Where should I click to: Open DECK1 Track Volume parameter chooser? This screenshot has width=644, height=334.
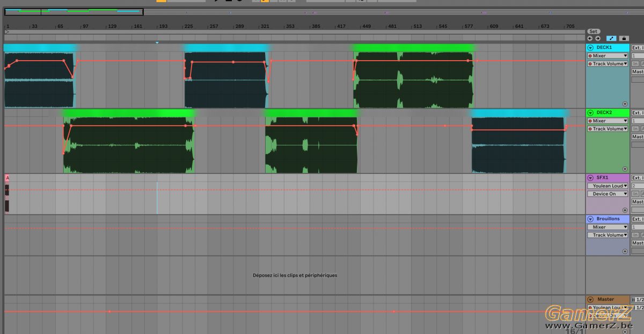(607, 64)
